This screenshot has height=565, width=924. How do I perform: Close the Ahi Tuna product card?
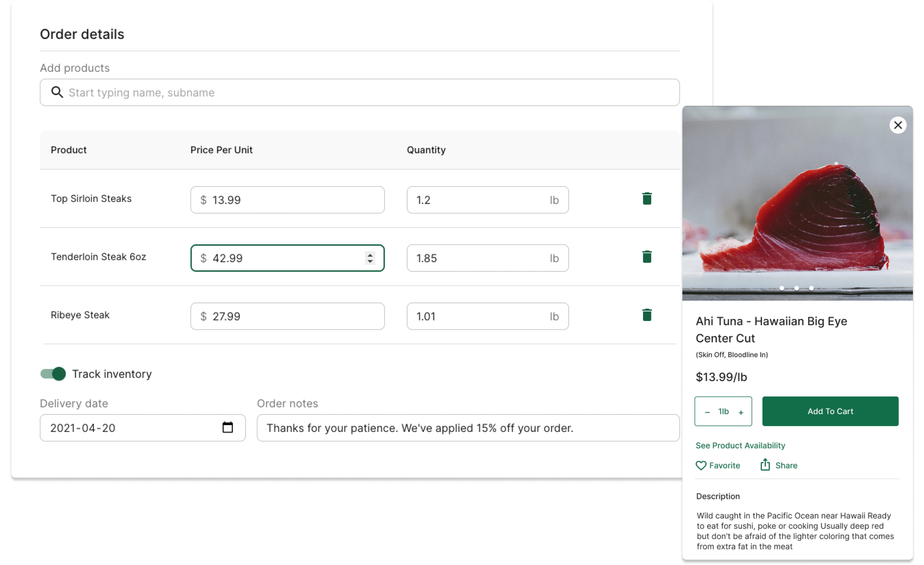tap(898, 125)
